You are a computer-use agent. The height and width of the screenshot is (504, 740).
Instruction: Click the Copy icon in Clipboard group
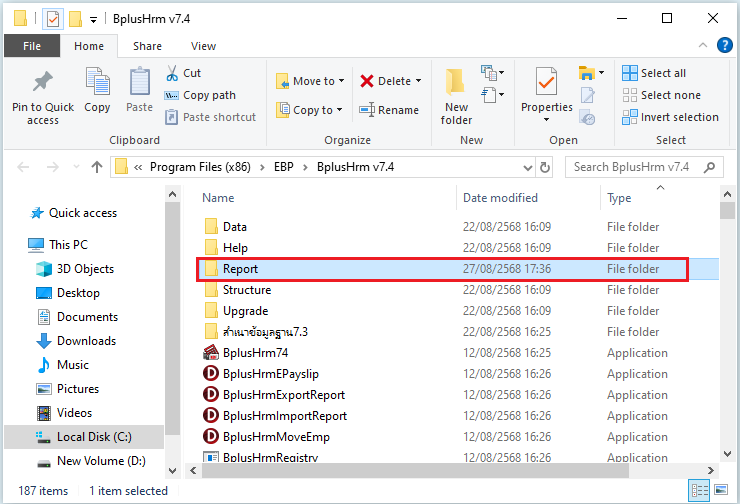pos(97,83)
